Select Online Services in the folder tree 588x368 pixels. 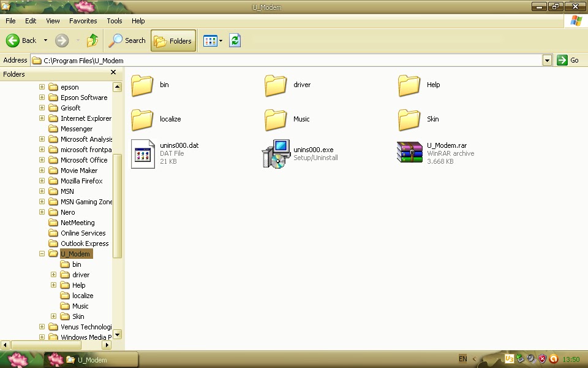(x=83, y=233)
